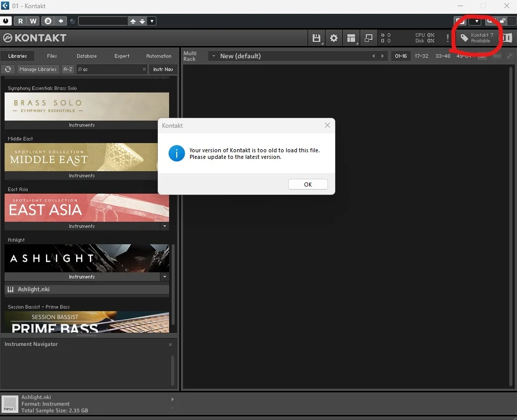
Task: Open the multi rack preset dropdown arrow
Action: pos(214,56)
